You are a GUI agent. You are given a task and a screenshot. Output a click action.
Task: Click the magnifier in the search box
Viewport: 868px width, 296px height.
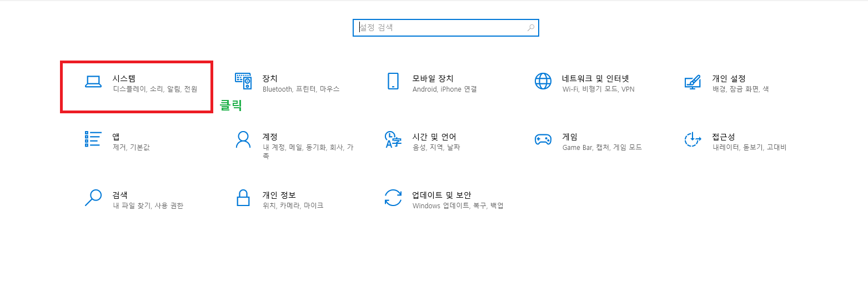[531, 27]
